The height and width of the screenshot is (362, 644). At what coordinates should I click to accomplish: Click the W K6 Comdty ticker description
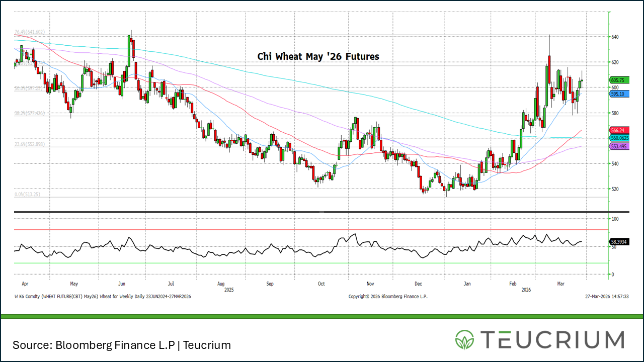coord(102,297)
